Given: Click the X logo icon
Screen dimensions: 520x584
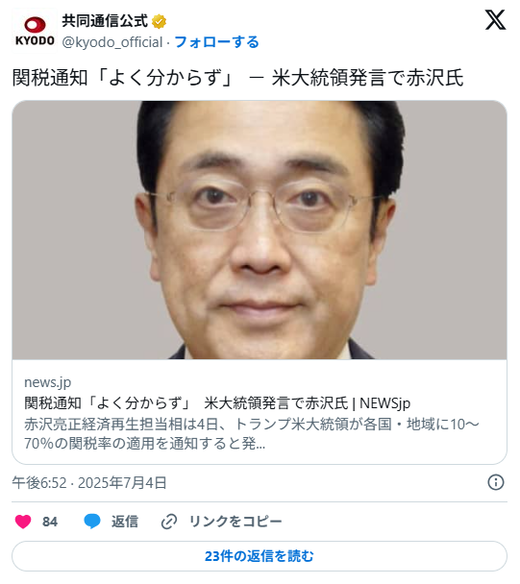Looking at the screenshot, I should click(x=495, y=20).
